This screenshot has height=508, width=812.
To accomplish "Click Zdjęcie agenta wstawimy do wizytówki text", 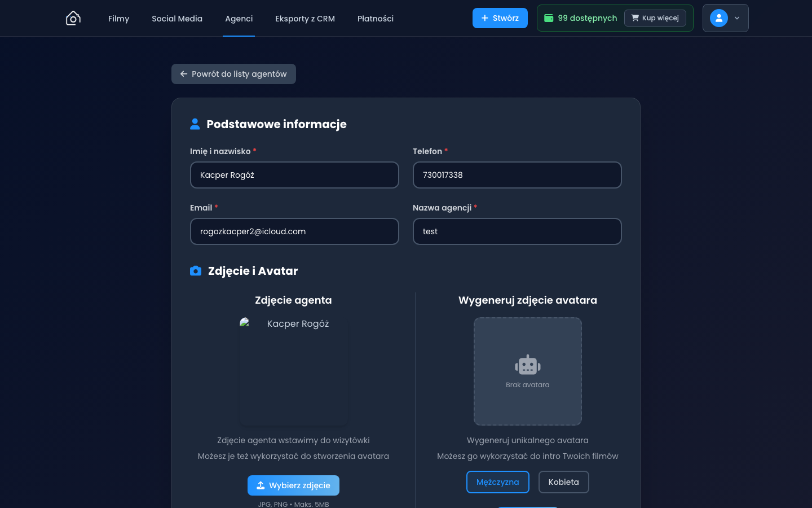I will point(293,440).
